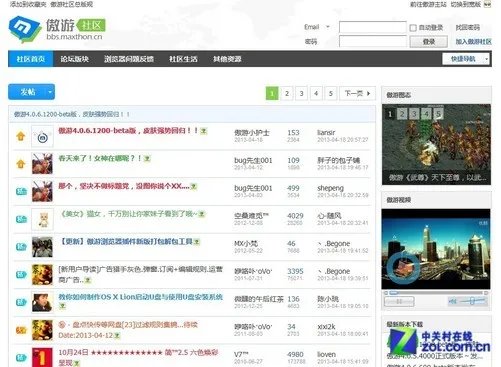Click the status icon beside [新用户导读] thread
The image size is (501, 367).
click(x=21, y=274)
